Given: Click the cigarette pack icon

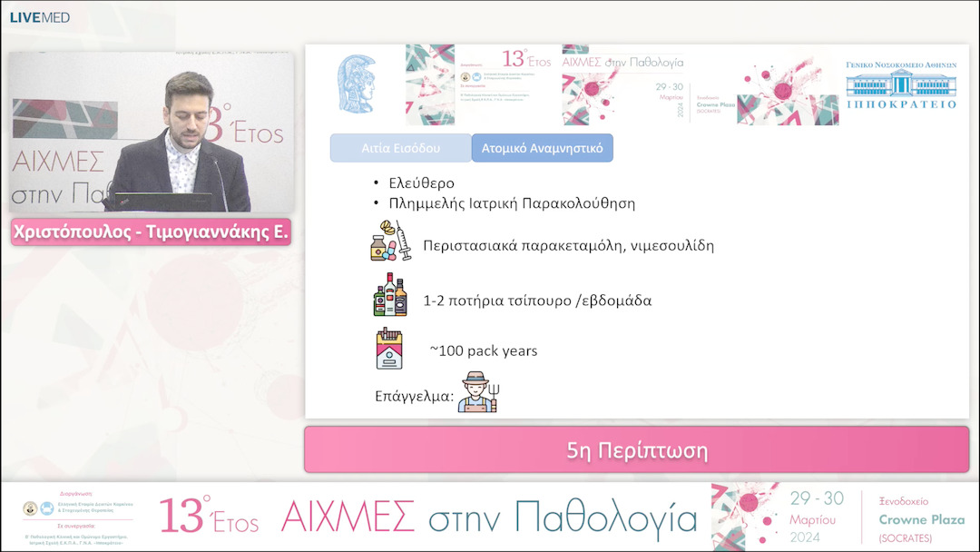Looking at the screenshot, I should (387, 350).
